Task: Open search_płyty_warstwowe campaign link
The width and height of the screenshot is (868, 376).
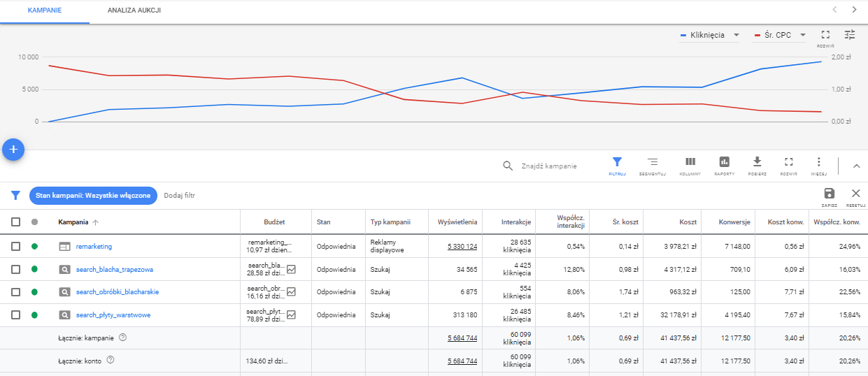Action: tap(113, 315)
